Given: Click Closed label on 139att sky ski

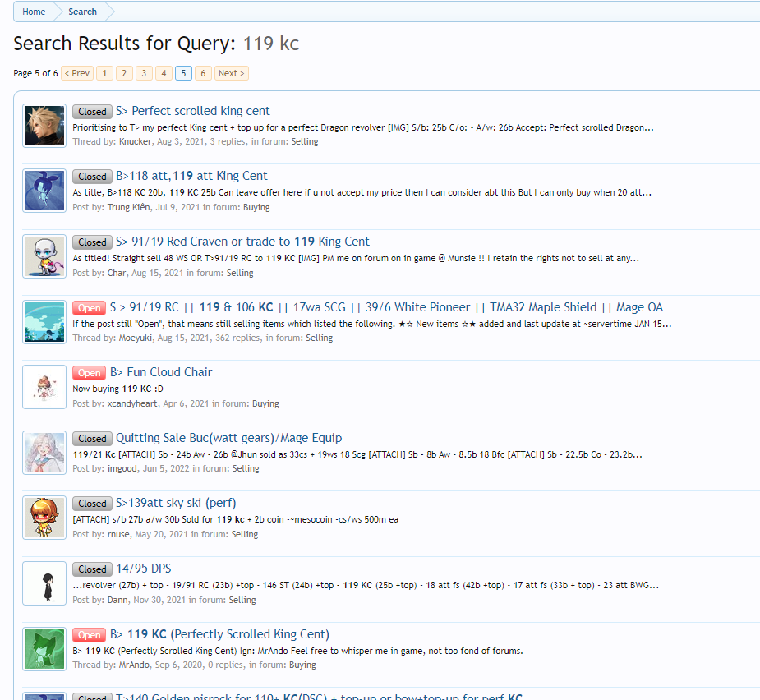Looking at the screenshot, I should [92, 504].
